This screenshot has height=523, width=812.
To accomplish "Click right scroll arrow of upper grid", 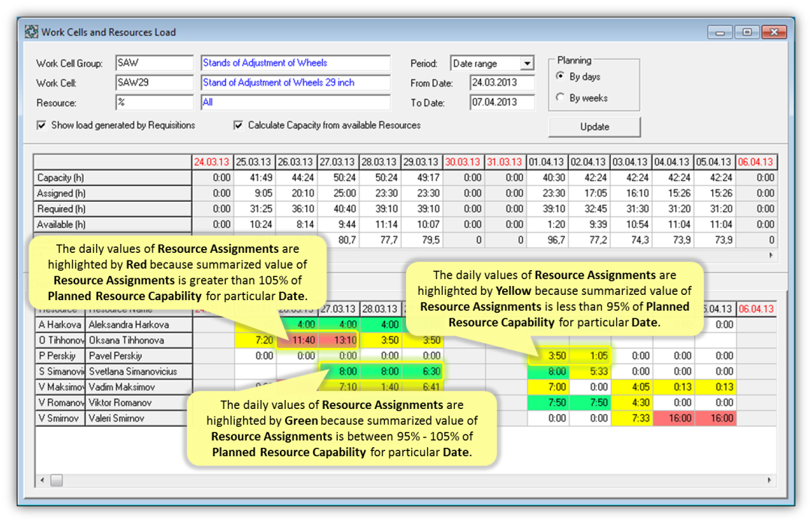I will (x=771, y=255).
